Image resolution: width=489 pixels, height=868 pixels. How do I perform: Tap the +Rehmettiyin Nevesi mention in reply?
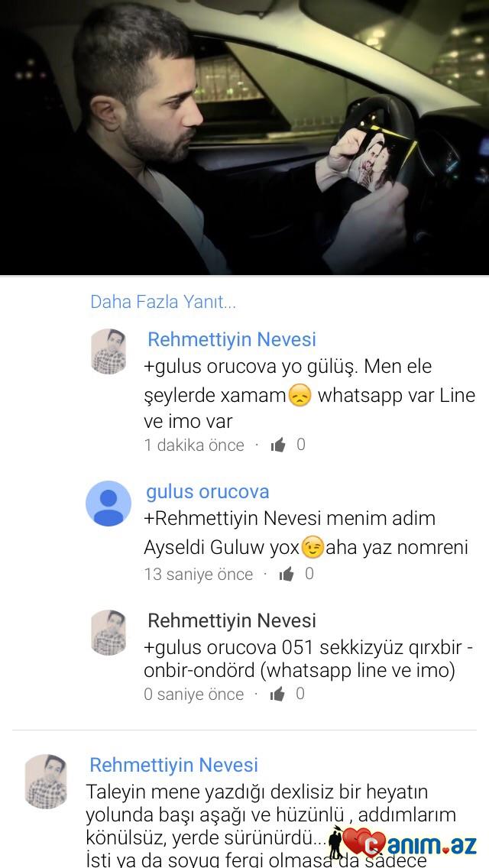point(232,519)
